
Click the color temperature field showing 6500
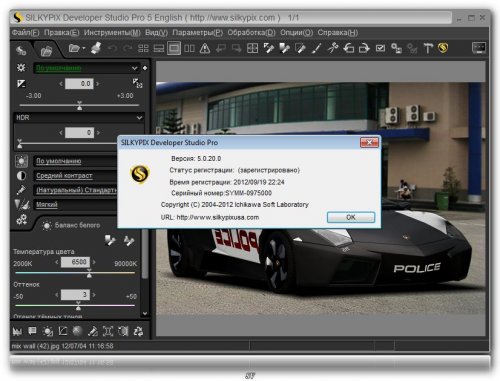75,262
